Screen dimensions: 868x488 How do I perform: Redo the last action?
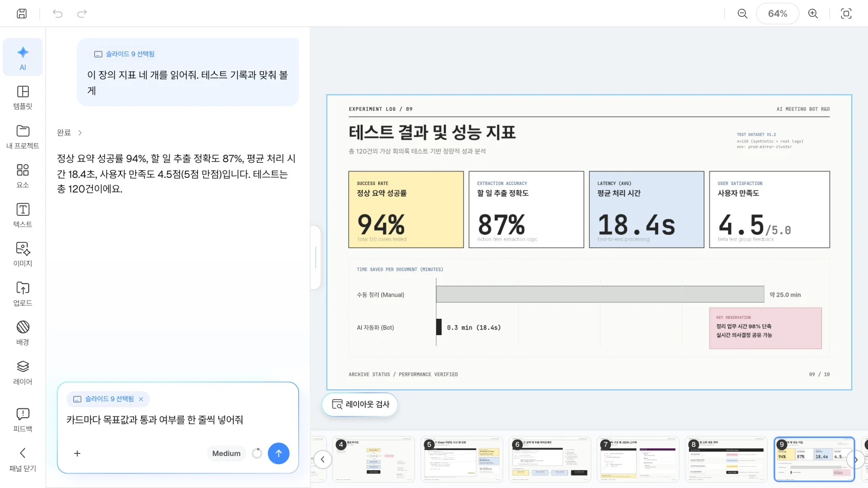point(82,14)
